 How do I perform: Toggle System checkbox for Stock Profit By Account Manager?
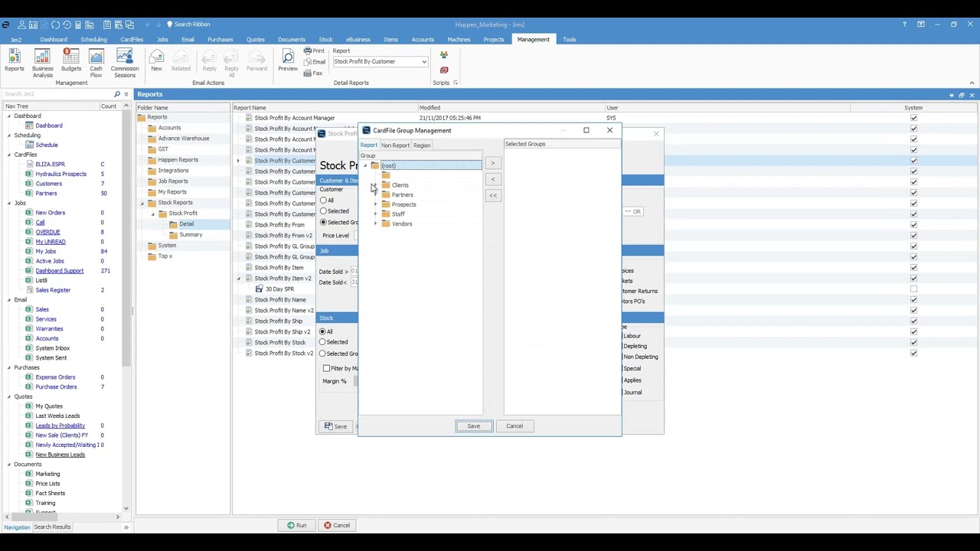(913, 118)
